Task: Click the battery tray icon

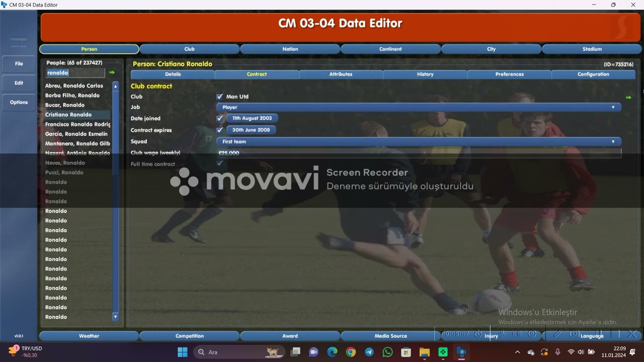Action: pyautogui.click(x=592, y=352)
